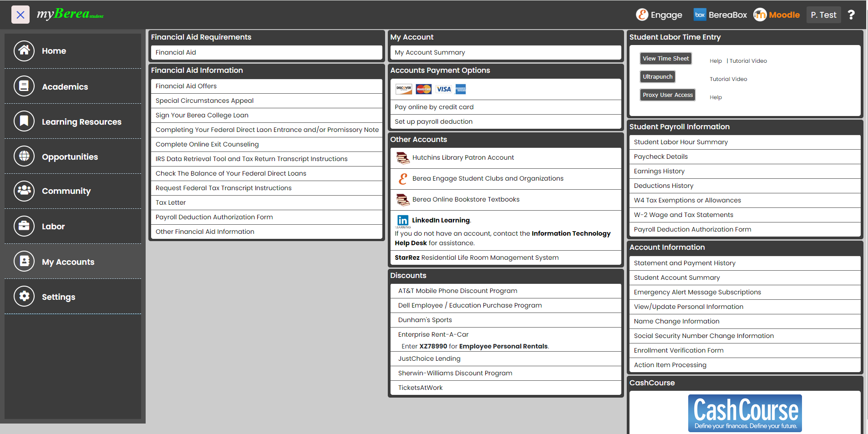Click the Ultrapunch button
Screen dimensions: 868x434
pyautogui.click(x=657, y=77)
